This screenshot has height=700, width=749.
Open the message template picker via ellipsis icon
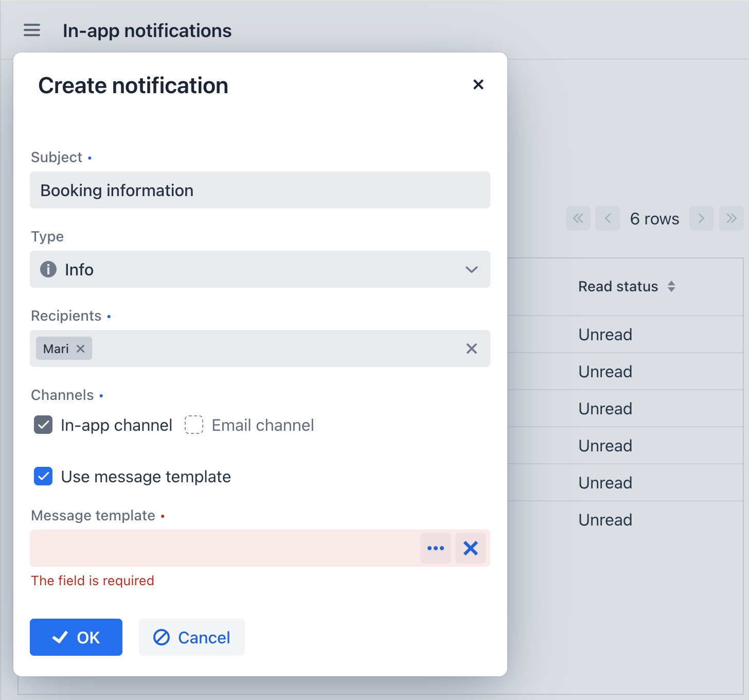coord(435,548)
